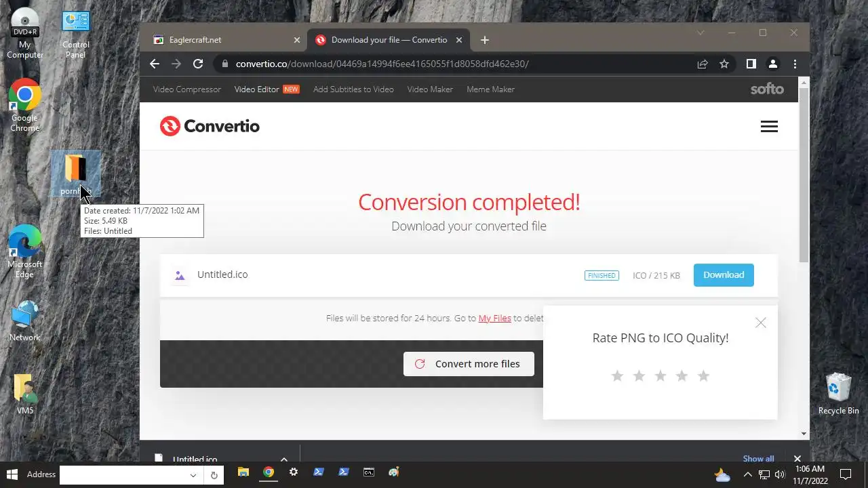Click the taskbar Address input field
The width and height of the screenshot is (868, 488).
click(x=123, y=475)
